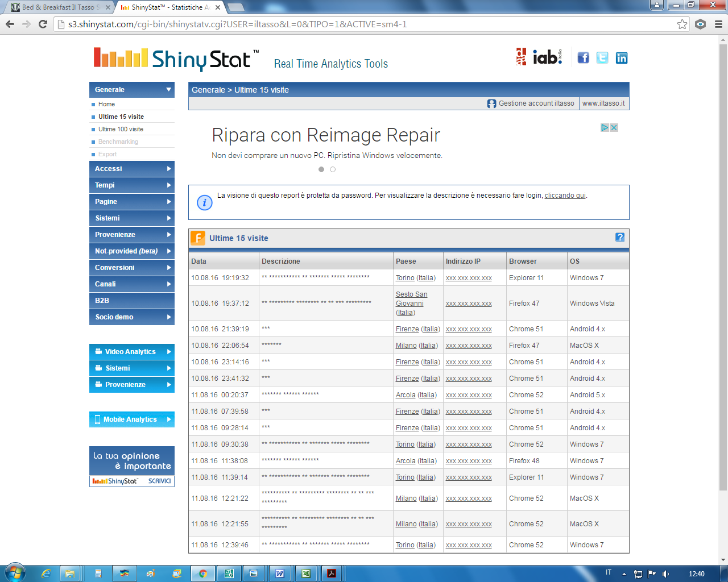Switch to the Bed & Breakfast Il Tasso tab
The width and height of the screenshot is (728, 582).
click(60, 7)
